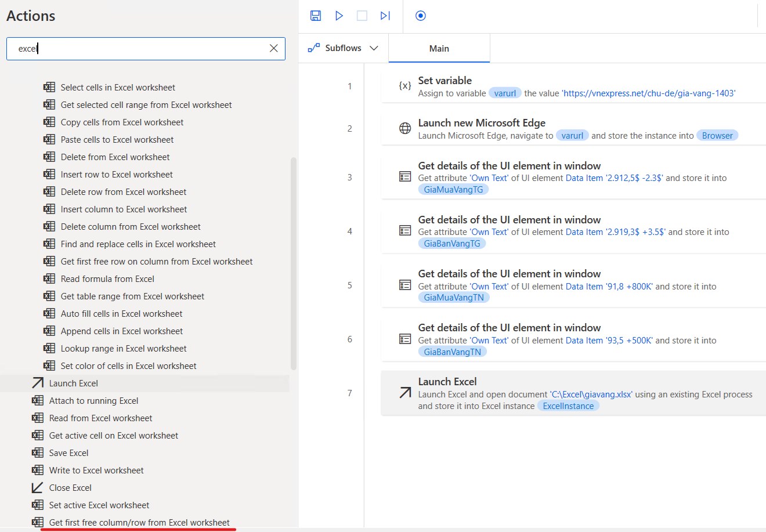Clear the search box with X
This screenshot has width=766, height=532.
(x=274, y=48)
